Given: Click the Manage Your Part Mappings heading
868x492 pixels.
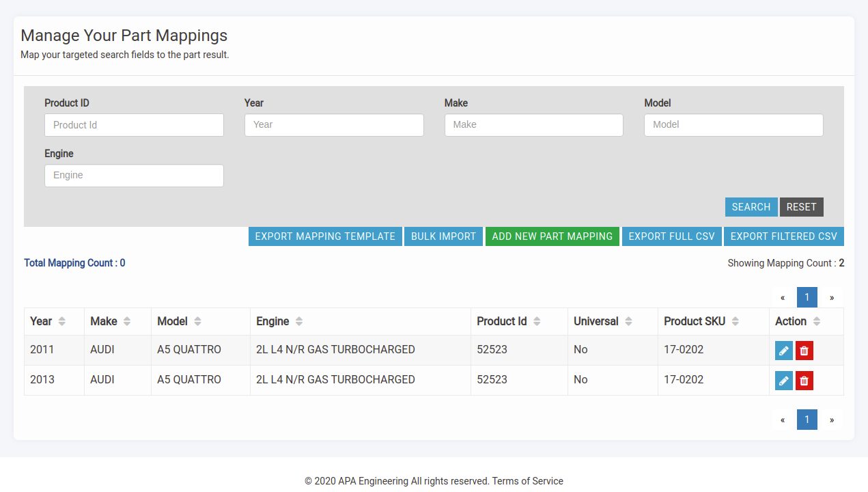Looking at the screenshot, I should [x=124, y=36].
